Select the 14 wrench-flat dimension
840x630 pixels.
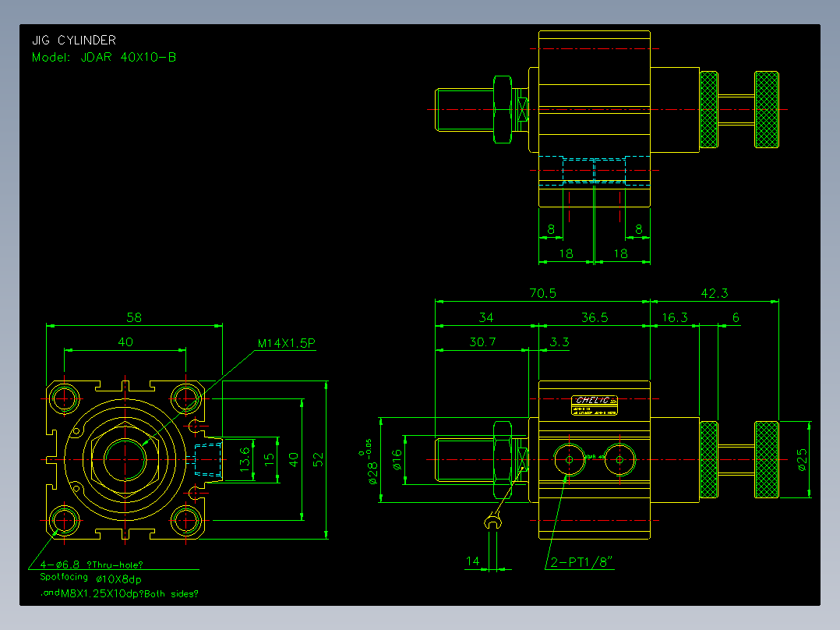point(472,561)
